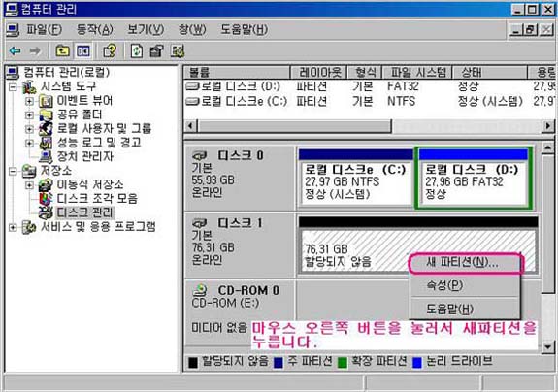Screen dimensions: 558x392
Task: Select 장치 관리자 in the tree
Action: [85, 156]
